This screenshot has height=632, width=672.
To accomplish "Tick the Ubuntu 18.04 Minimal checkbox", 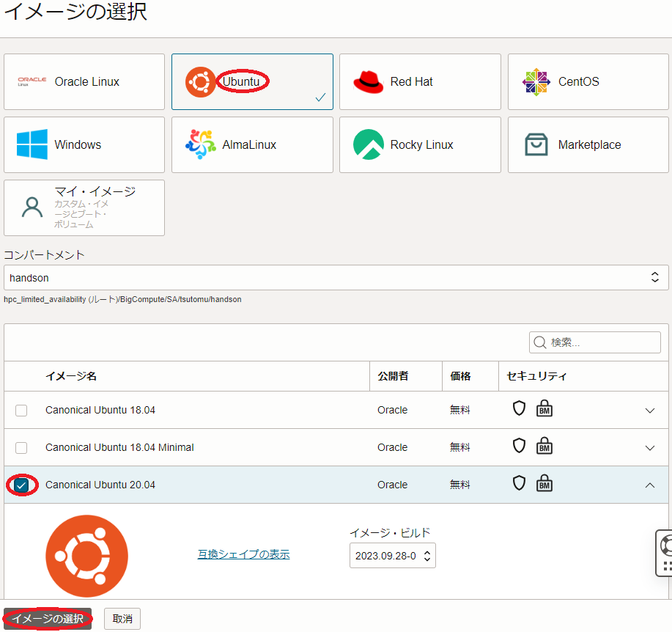I will click(x=21, y=447).
